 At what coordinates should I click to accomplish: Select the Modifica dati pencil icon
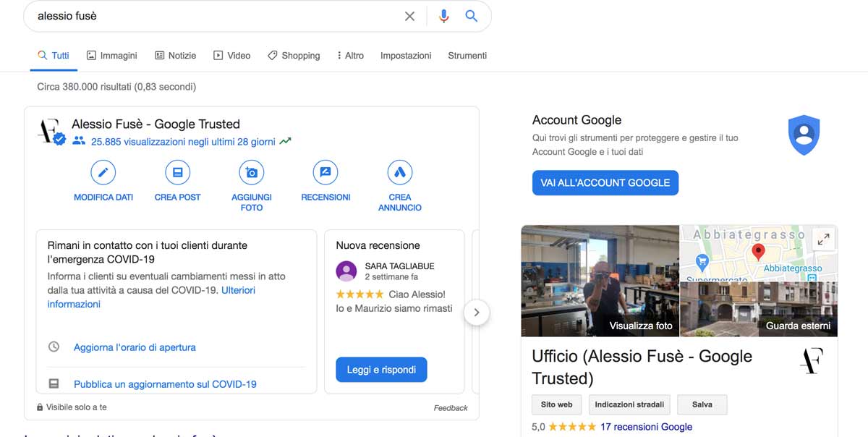(103, 172)
